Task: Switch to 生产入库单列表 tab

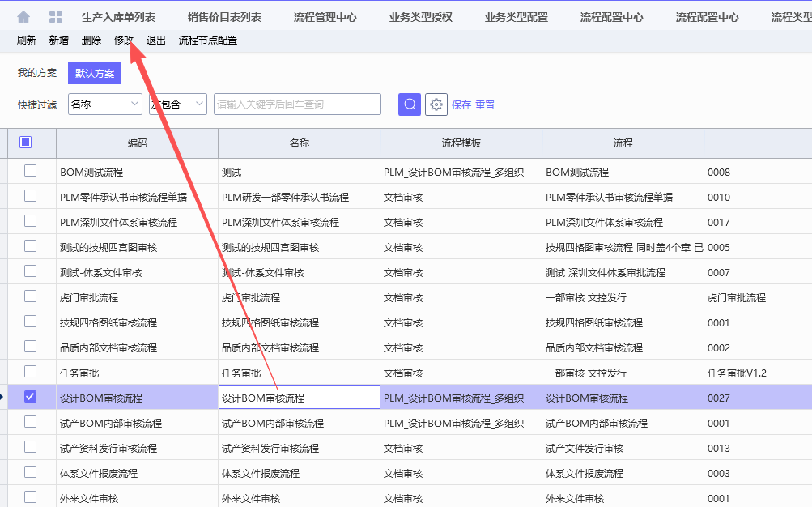Action: (x=118, y=17)
